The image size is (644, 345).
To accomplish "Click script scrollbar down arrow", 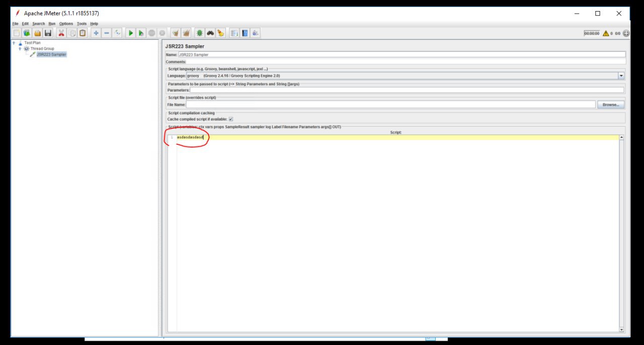I will pyautogui.click(x=621, y=329).
